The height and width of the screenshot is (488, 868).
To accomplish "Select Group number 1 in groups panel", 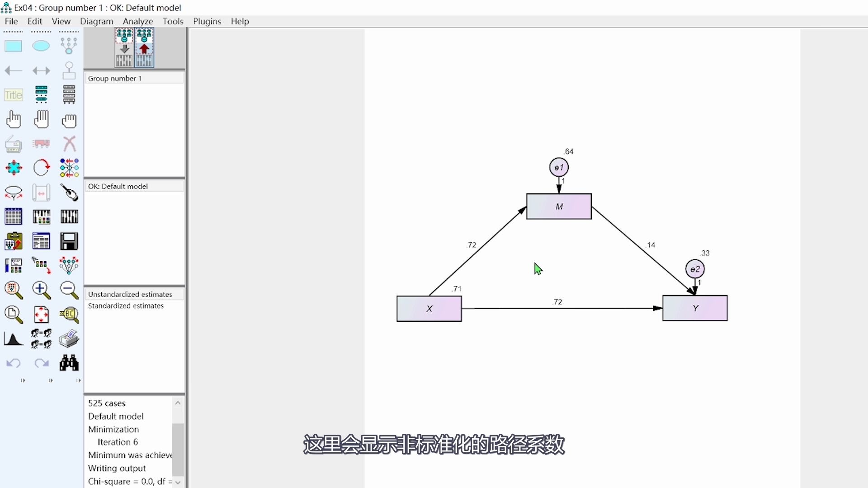I will coord(115,78).
